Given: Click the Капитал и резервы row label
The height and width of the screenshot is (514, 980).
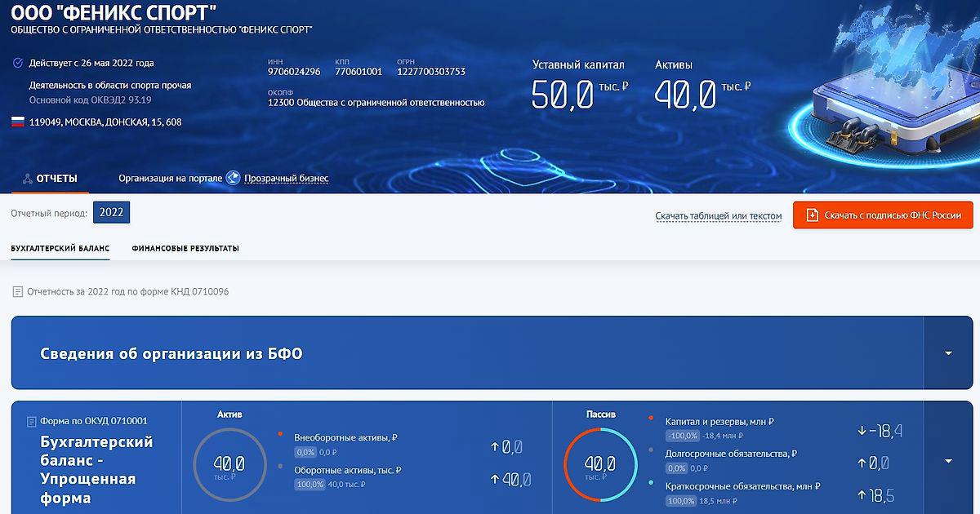Looking at the screenshot, I should point(719,422).
